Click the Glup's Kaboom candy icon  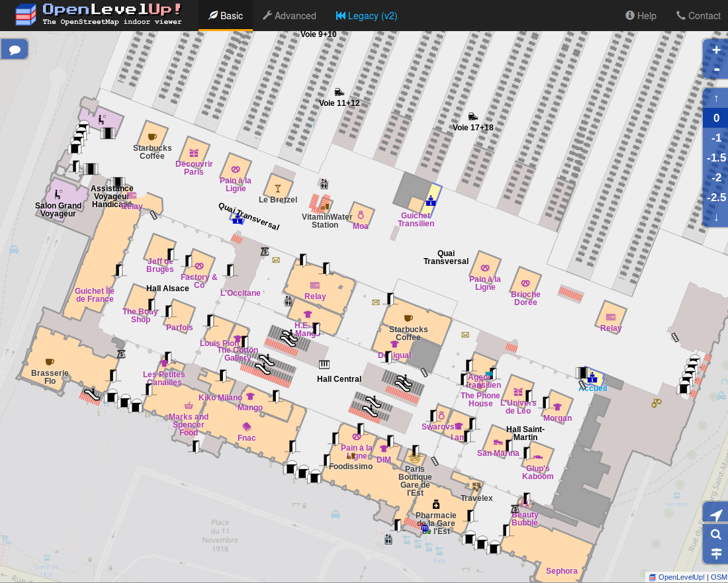(x=537, y=457)
